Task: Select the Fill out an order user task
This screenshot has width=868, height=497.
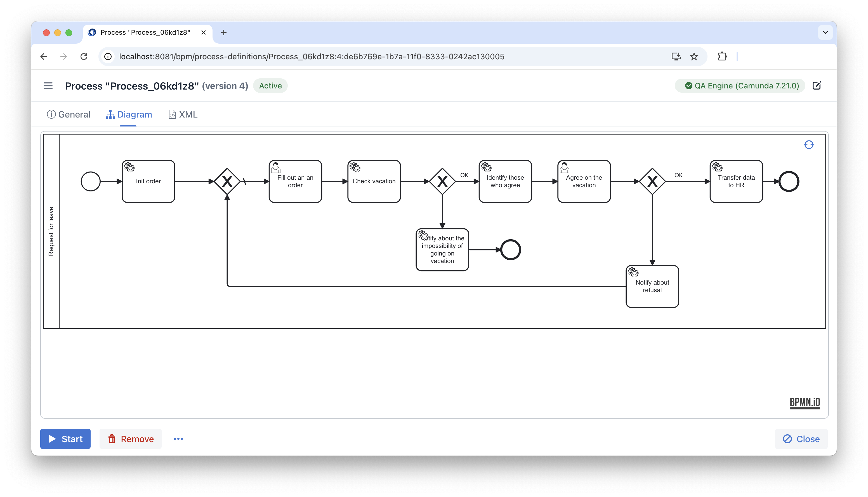Action: click(295, 181)
